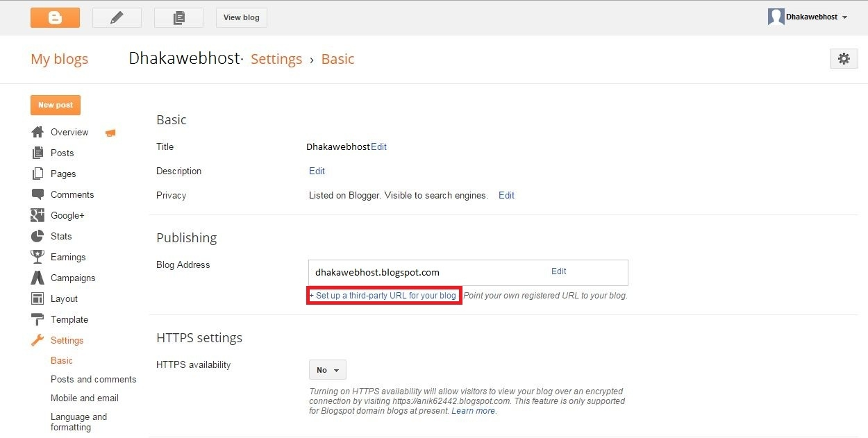Click the Layout grid icon
Viewport: 868px width, 438px height.
[37, 298]
